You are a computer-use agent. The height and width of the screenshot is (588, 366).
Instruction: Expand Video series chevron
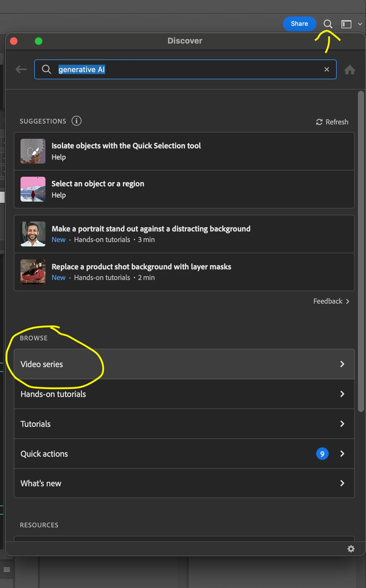[x=342, y=364]
